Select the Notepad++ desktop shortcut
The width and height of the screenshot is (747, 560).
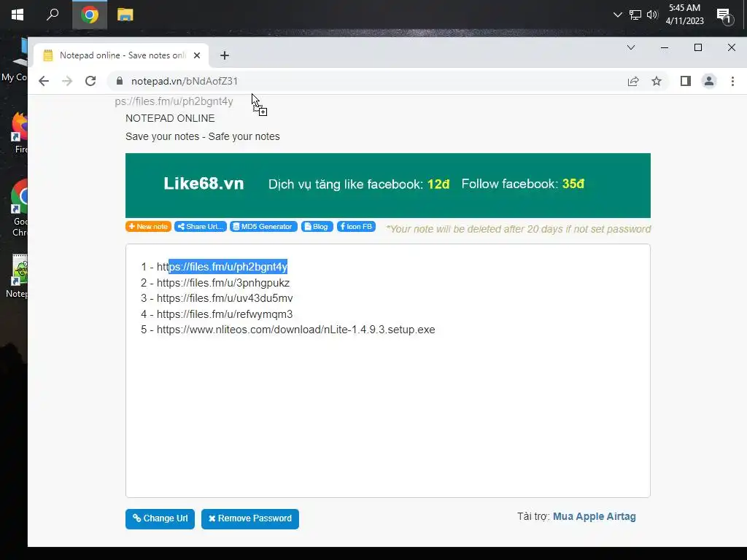coord(18,276)
